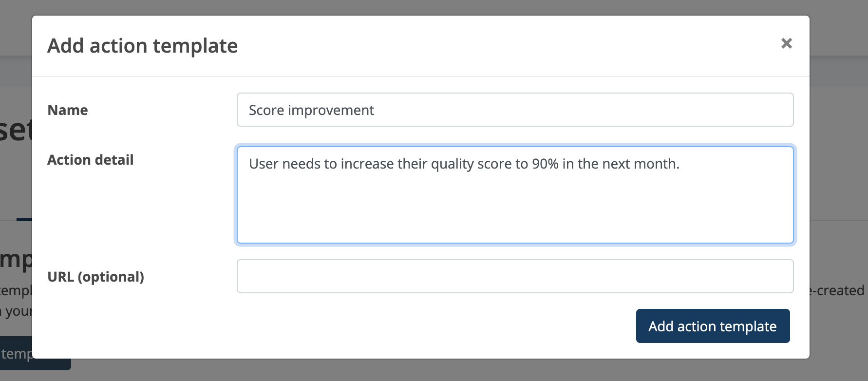The width and height of the screenshot is (868, 381).
Task: Click the "Add action template" dialog title
Action: [x=142, y=45]
